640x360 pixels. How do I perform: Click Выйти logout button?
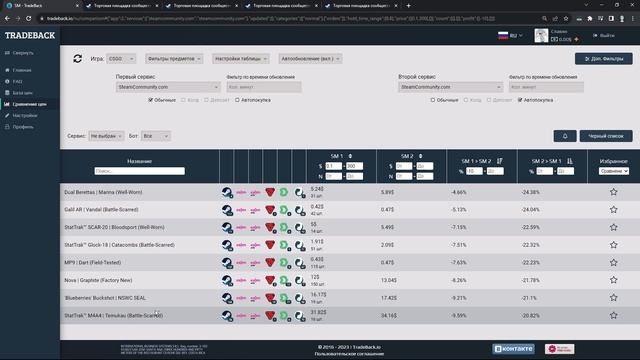click(604, 36)
